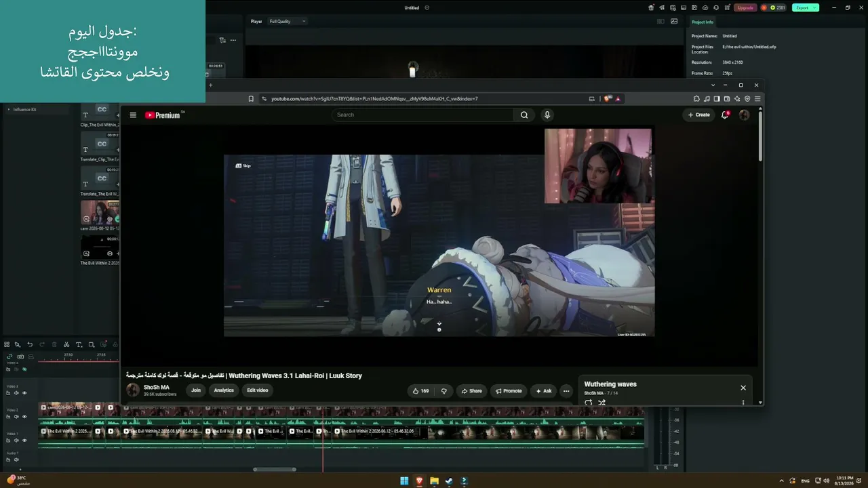Mute the Audio 1 track

pos(16,460)
